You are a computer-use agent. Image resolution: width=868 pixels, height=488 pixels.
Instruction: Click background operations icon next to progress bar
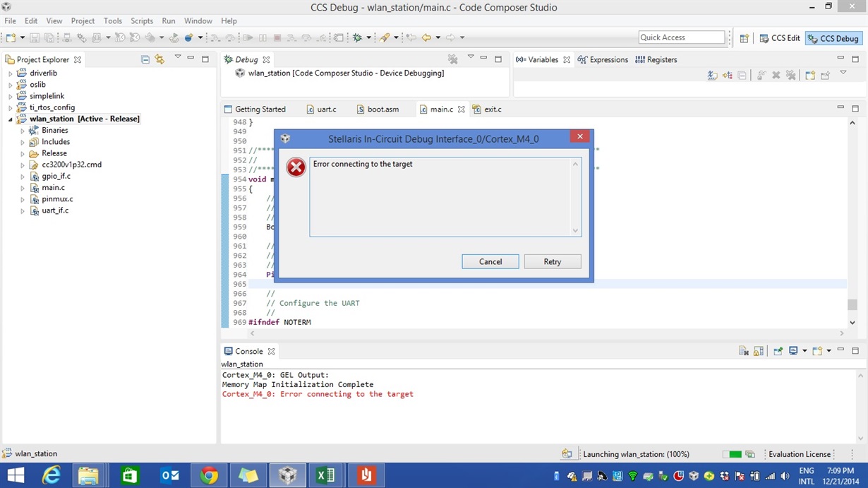coord(750,454)
